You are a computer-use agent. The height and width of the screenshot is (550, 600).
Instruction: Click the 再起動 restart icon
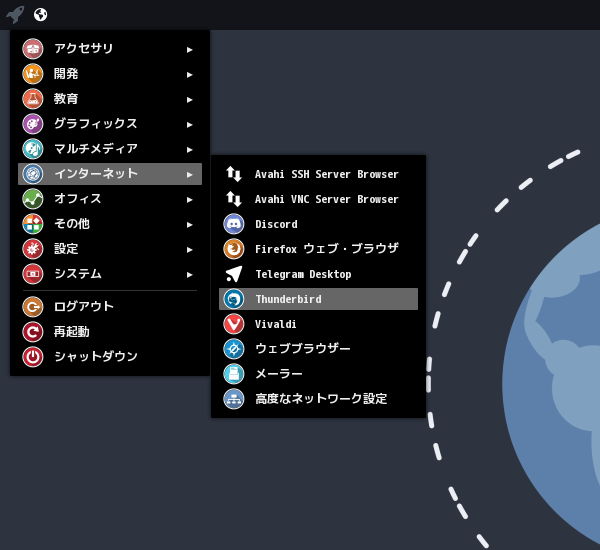point(33,331)
